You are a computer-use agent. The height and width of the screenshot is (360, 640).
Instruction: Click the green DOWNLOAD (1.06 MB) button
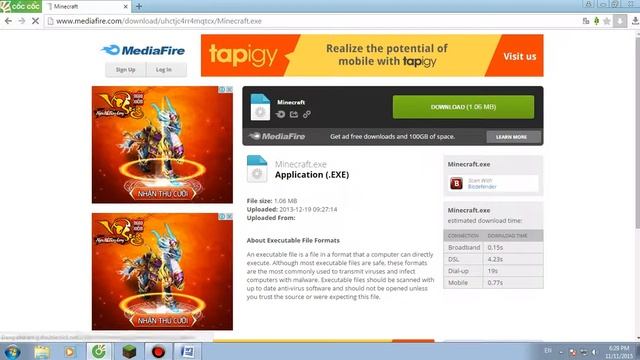pos(463,107)
